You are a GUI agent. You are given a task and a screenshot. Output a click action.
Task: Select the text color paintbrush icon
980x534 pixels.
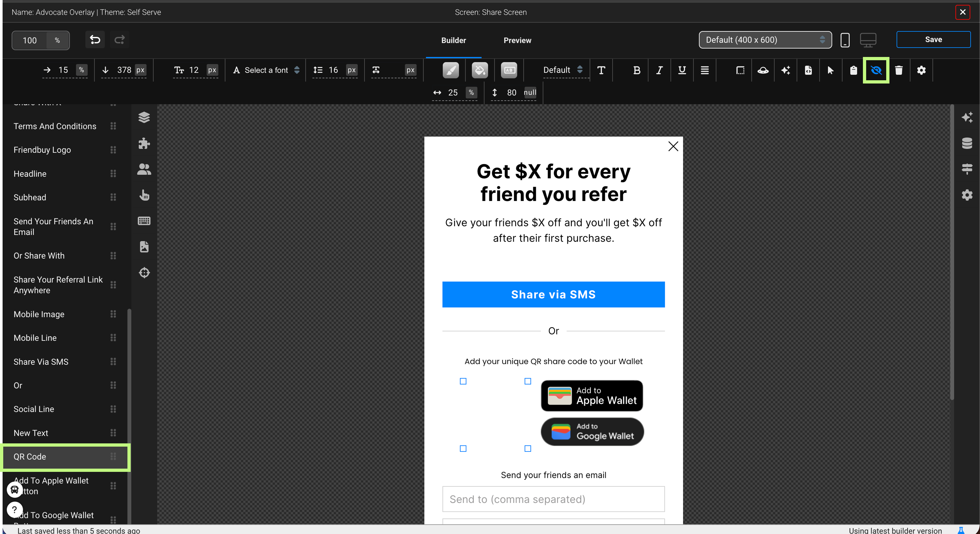click(451, 70)
